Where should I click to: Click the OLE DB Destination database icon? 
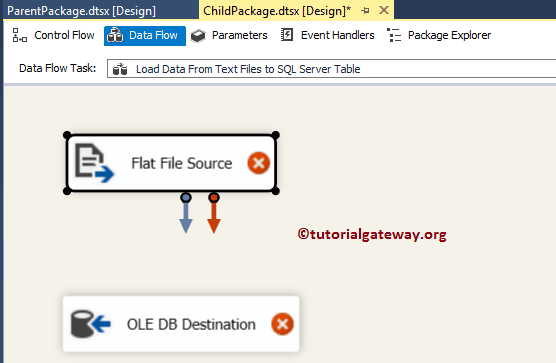(x=91, y=324)
